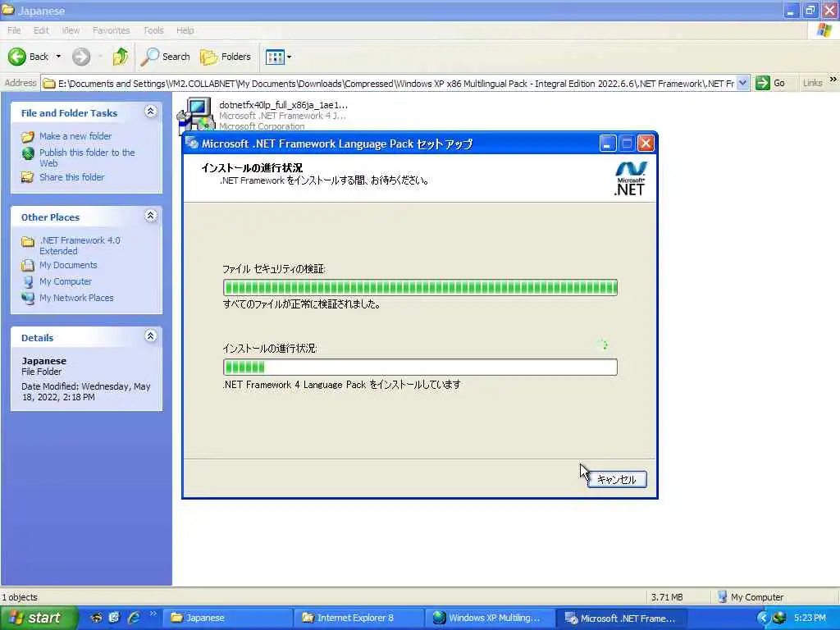Click Publish this folder to the Web
This screenshot has width=840, height=630.
point(87,157)
